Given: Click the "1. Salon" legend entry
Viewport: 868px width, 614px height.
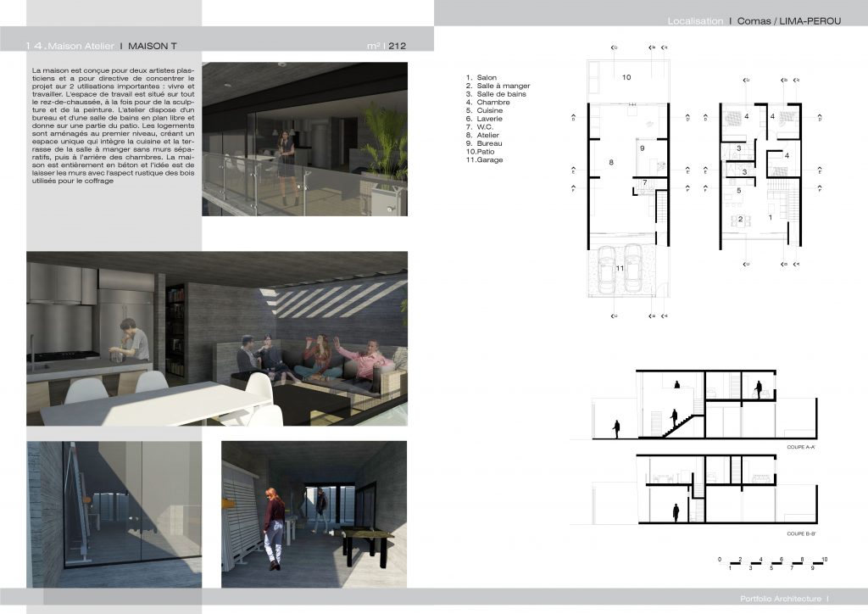Looking at the screenshot, I should [x=481, y=77].
